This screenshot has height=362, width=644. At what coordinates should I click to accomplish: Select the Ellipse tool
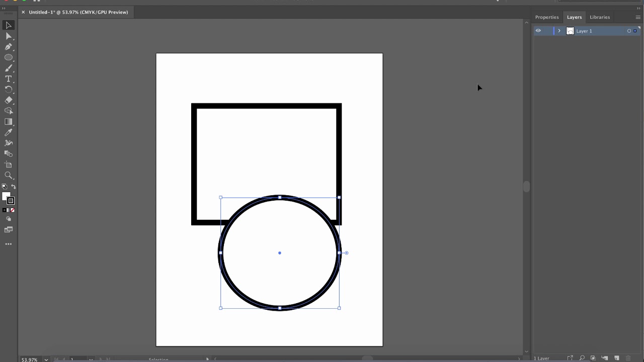pyautogui.click(x=9, y=57)
